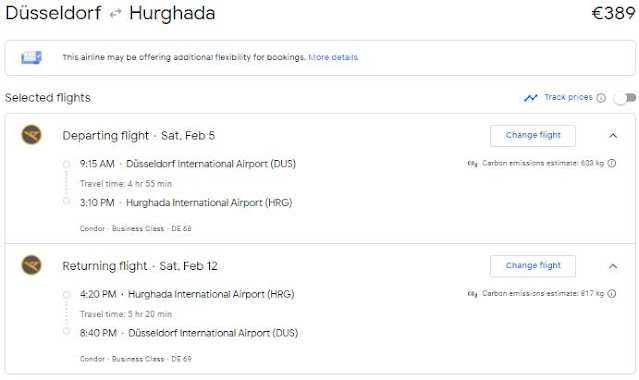
Task: Click Travel time: 4 hr 55 min
Action: (x=126, y=184)
